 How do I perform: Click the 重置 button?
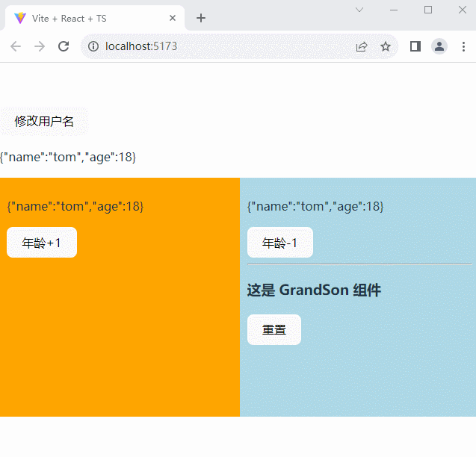pyautogui.click(x=274, y=330)
